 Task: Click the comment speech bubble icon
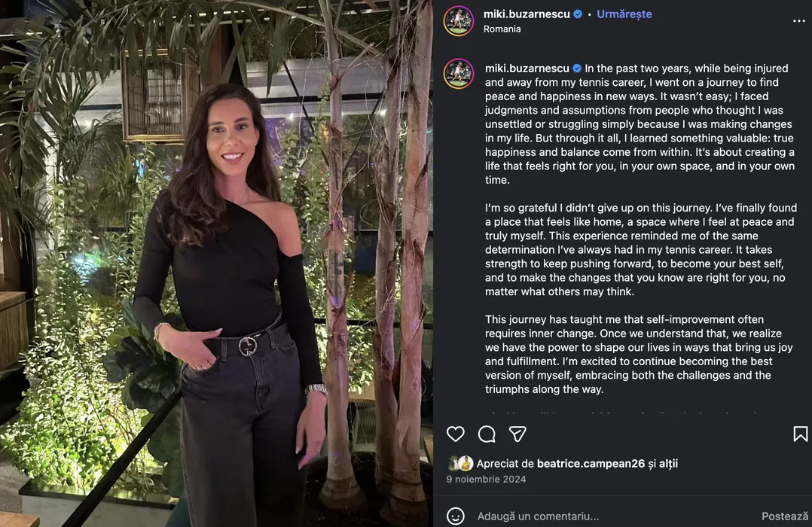pos(487,434)
